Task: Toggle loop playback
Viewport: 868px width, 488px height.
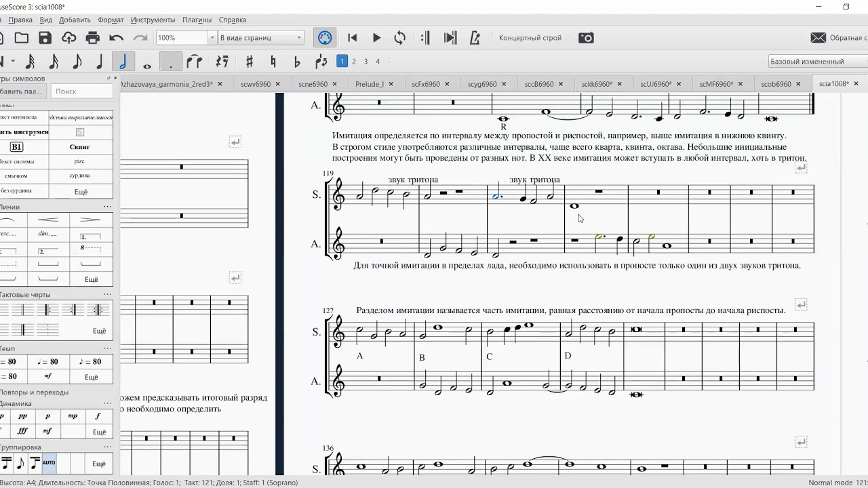Action: pos(400,38)
